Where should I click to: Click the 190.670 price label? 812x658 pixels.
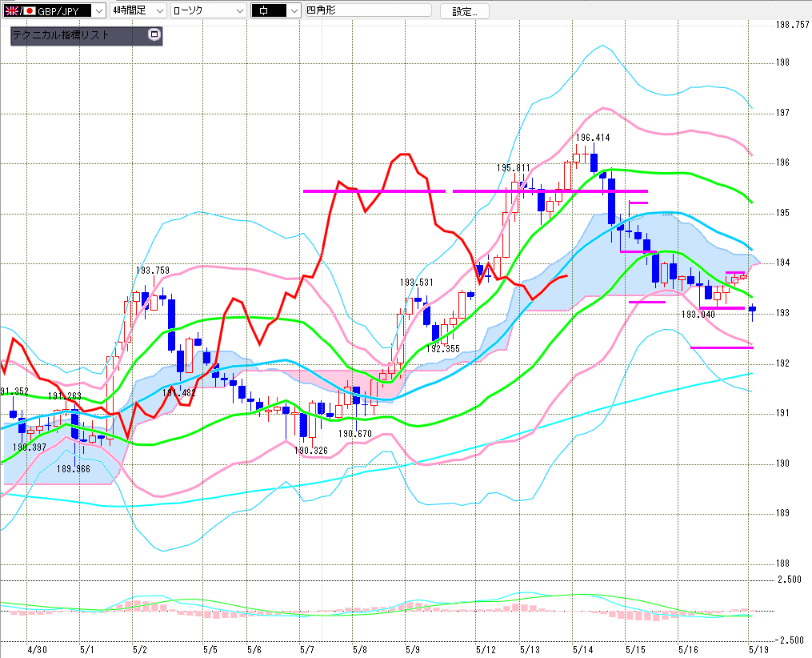tap(355, 434)
